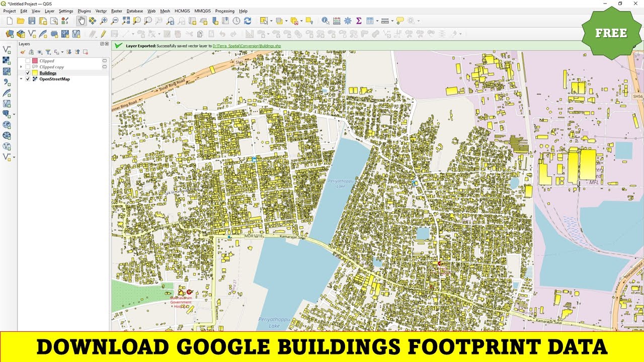Open the MMQGIS menu
Viewport: 644px width, 362px height.
(x=203, y=11)
